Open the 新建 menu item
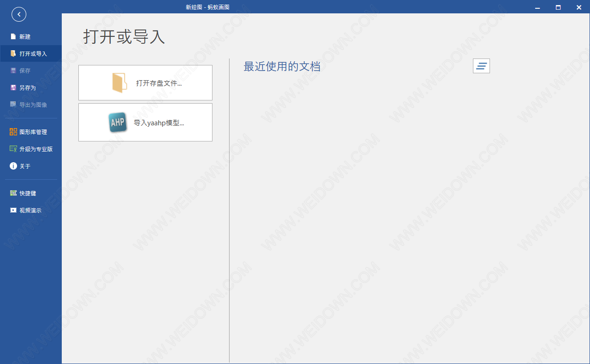 [x=31, y=36]
